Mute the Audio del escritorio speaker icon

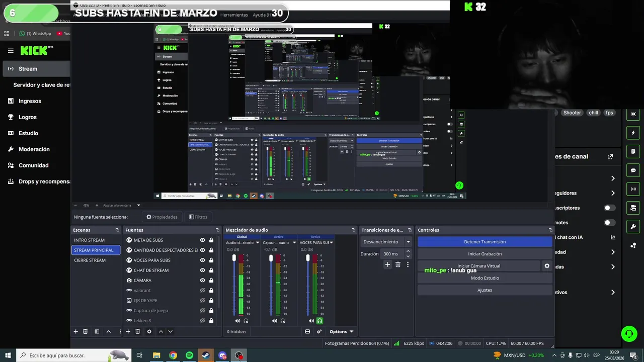click(x=237, y=321)
